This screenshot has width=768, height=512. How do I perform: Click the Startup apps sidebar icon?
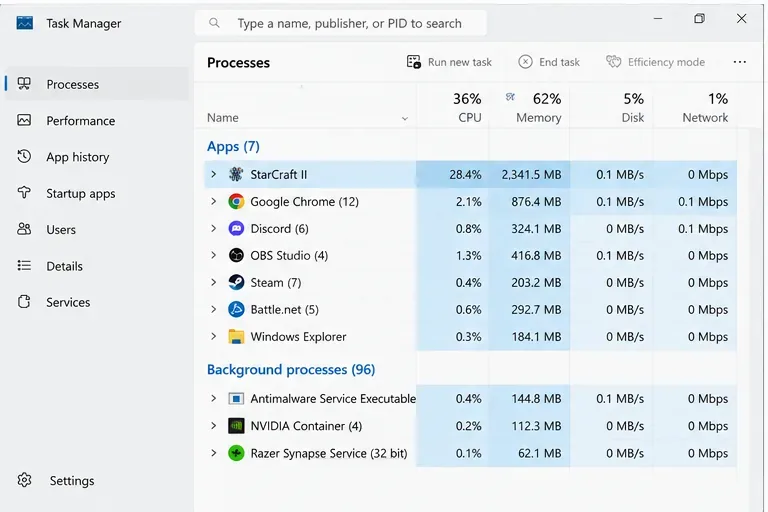pos(24,193)
